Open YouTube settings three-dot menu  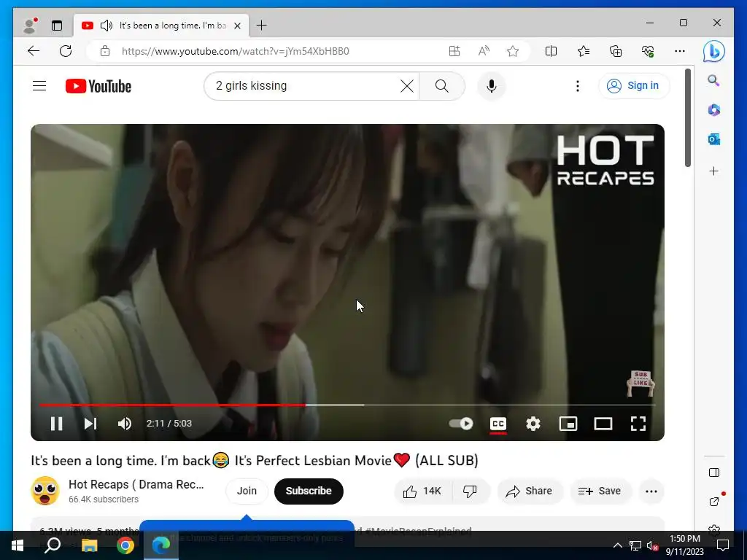[x=578, y=86]
